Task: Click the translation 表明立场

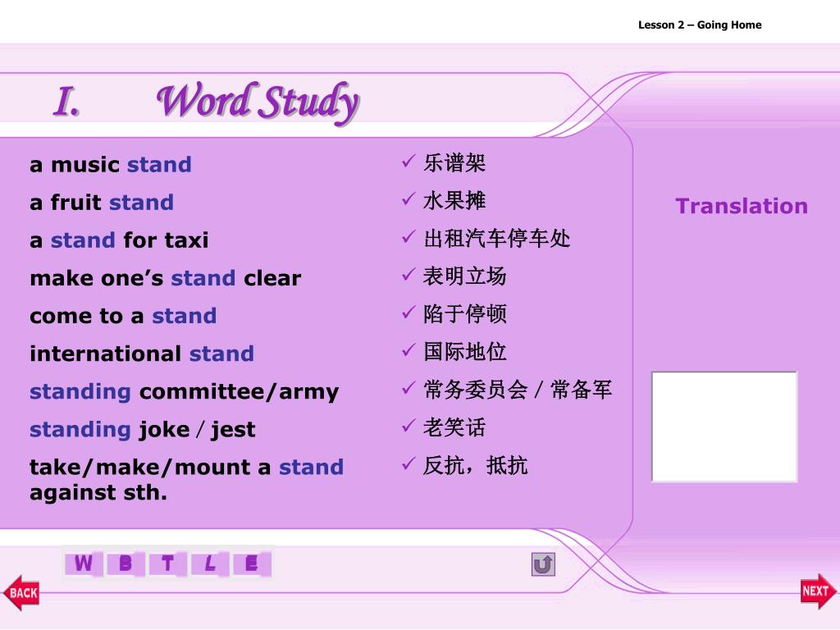Action: coord(465,276)
